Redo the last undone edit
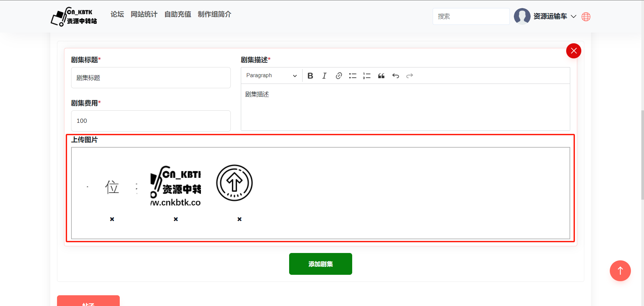Image resolution: width=644 pixels, height=306 pixels. (x=410, y=76)
